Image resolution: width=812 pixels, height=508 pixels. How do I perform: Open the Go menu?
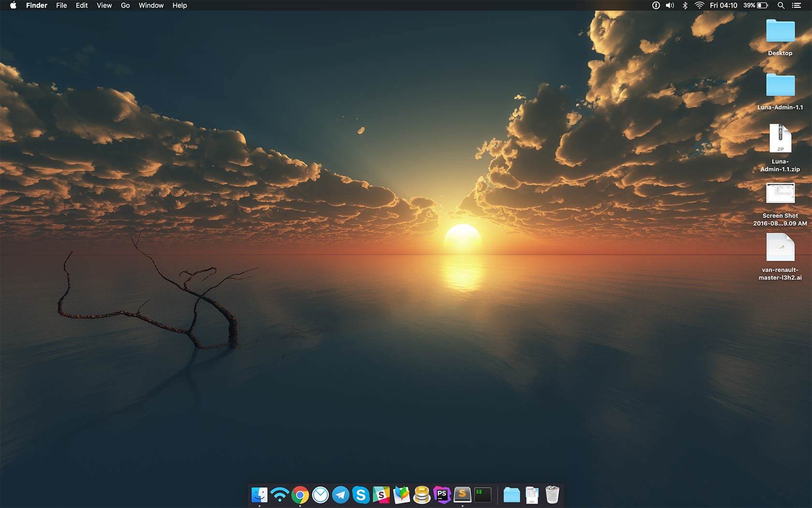(x=125, y=5)
